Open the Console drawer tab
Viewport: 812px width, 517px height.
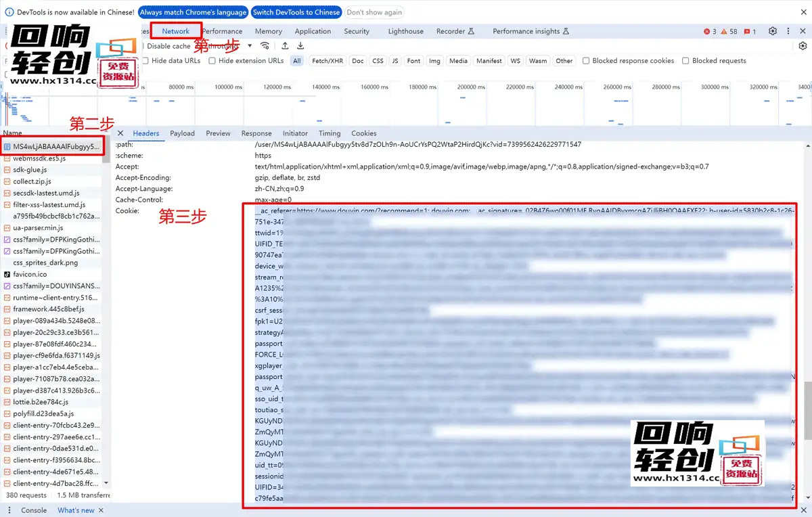coord(34,510)
